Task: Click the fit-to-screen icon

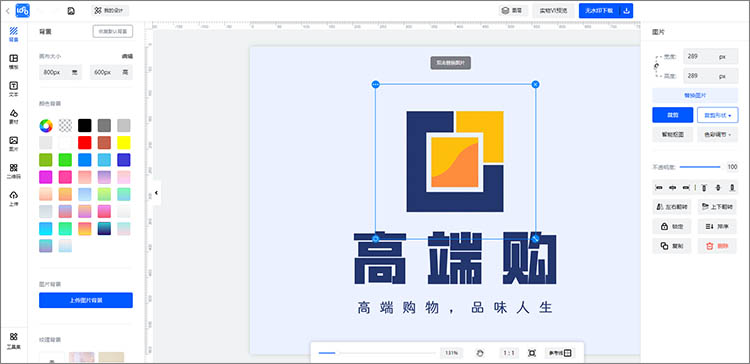Action: [x=532, y=353]
